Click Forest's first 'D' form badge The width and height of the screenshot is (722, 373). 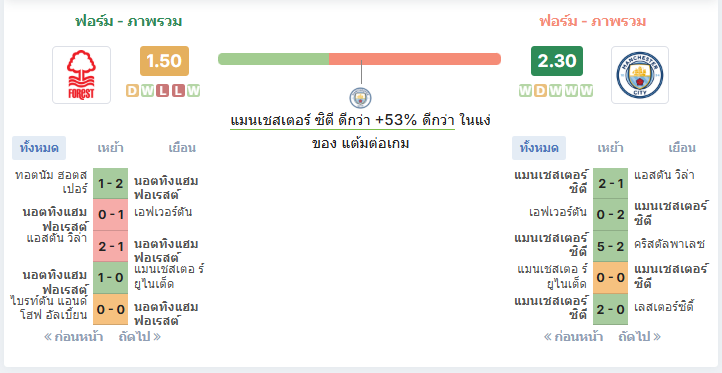point(132,91)
